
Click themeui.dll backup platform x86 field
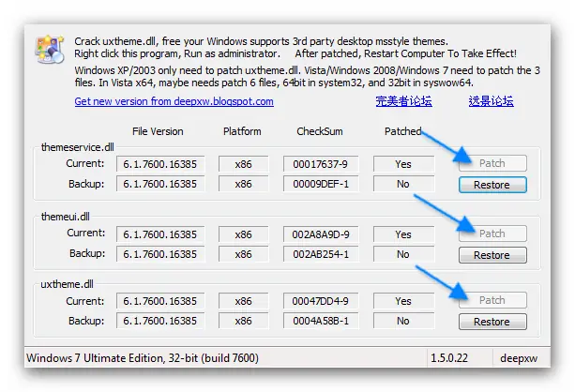pos(244,254)
